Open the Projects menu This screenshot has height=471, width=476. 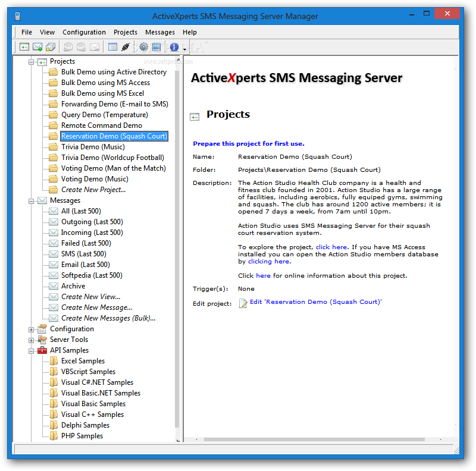126,32
